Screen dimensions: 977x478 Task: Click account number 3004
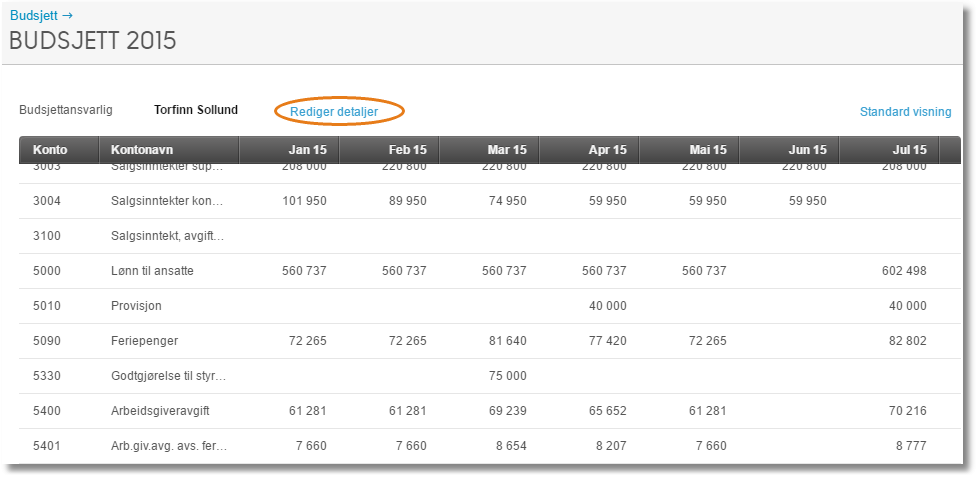click(47, 201)
